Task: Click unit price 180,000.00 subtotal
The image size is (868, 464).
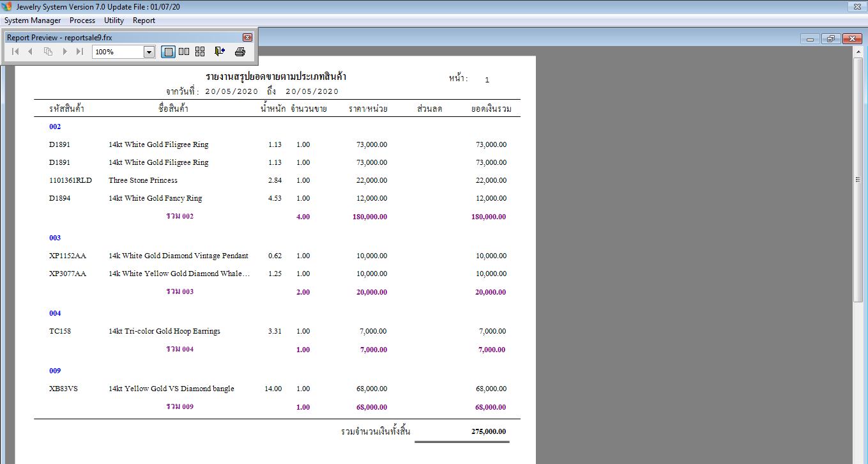Action: click(x=370, y=217)
